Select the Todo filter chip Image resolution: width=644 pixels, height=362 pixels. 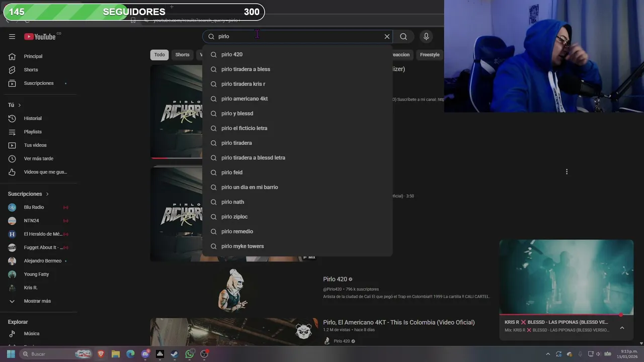click(x=159, y=55)
